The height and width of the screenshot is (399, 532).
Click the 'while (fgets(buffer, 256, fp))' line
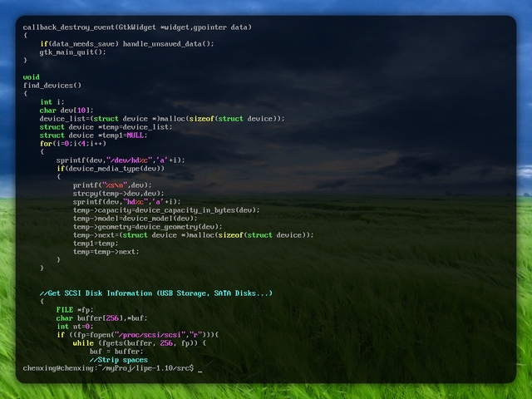point(140,343)
